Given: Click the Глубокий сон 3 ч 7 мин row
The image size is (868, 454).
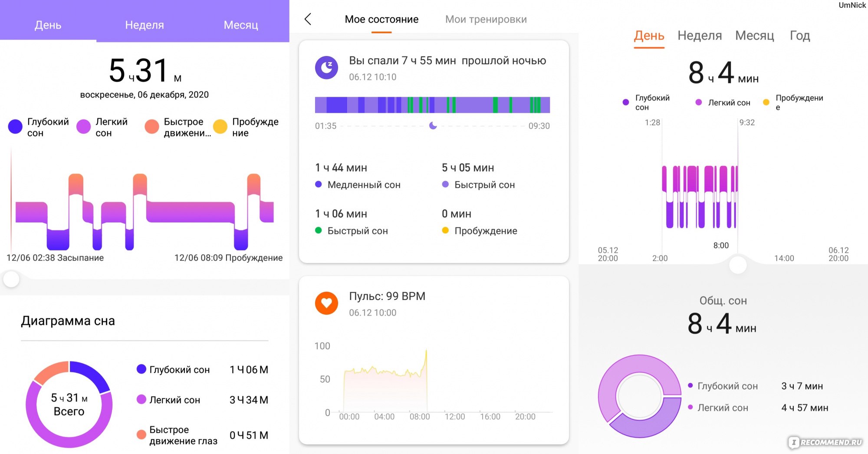Looking at the screenshot, I should coord(756,386).
